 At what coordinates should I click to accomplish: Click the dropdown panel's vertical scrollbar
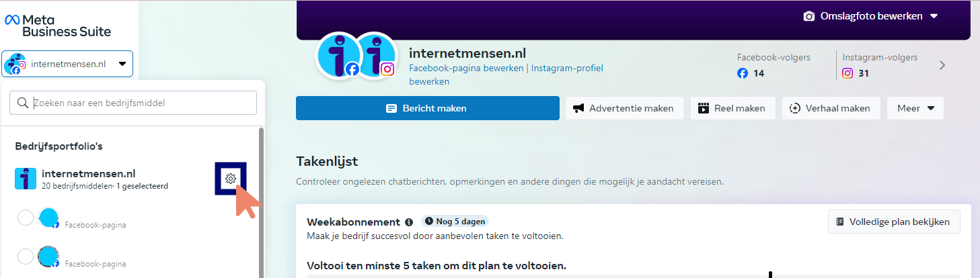261,201
